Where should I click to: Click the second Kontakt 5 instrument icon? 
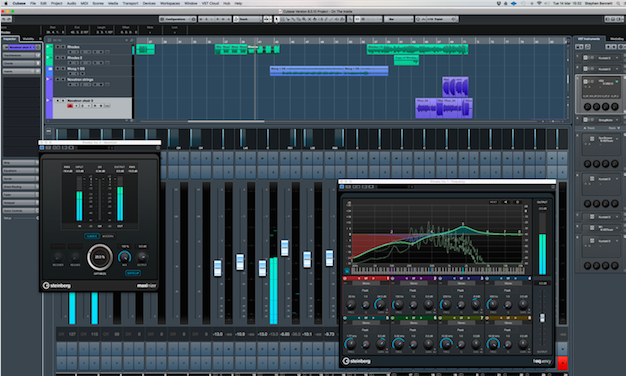pyautogui.click(x=586, y=69)
